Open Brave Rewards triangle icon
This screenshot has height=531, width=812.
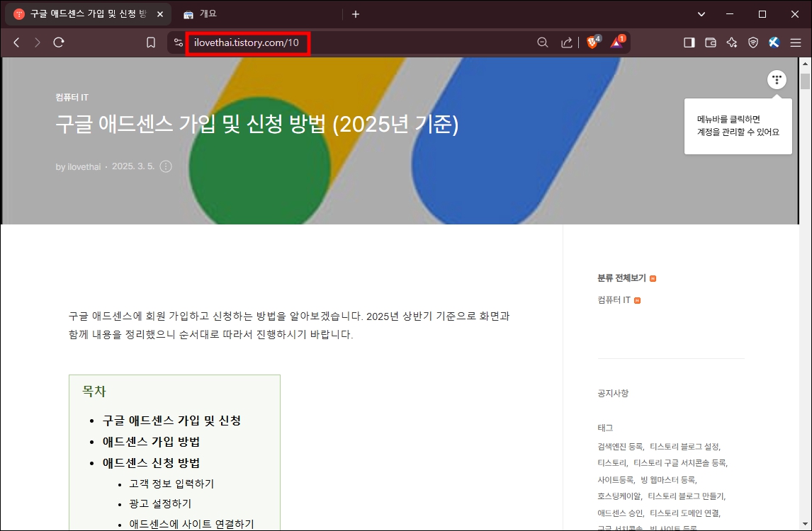click(617, 42)
